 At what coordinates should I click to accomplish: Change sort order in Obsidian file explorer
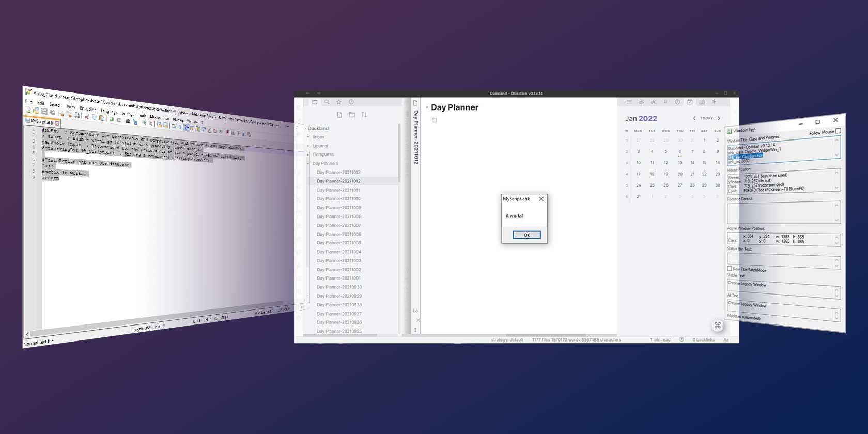(x=364, y=115)
